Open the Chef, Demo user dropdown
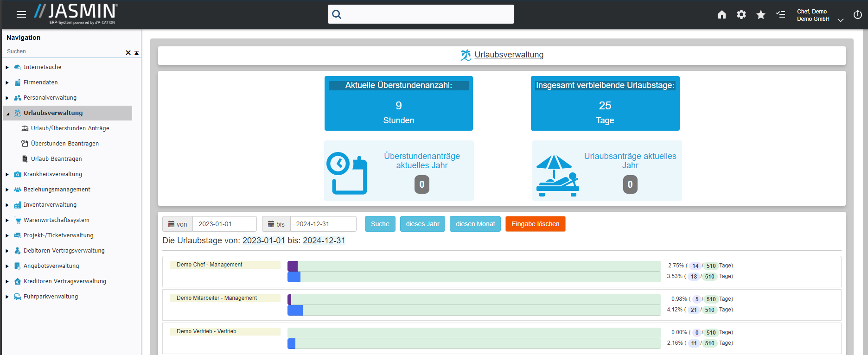Viewport: 868px width, 355px height. (840, 20)
